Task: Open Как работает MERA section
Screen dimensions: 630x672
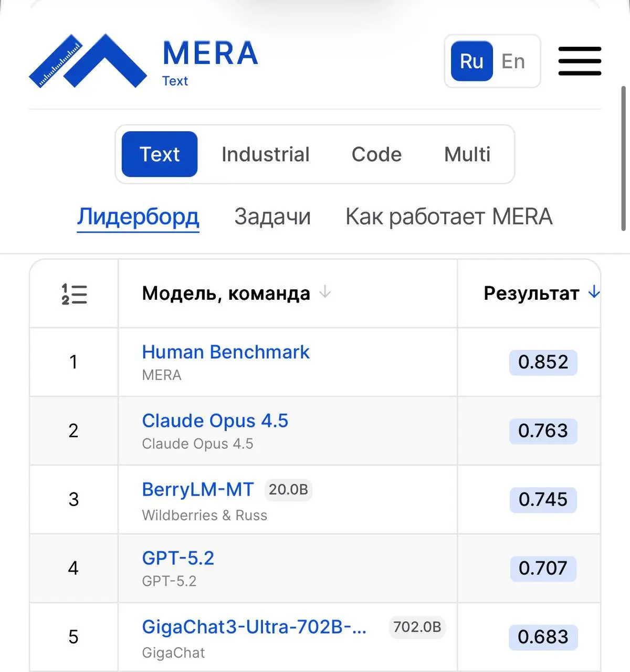Action: click(449, 217)
